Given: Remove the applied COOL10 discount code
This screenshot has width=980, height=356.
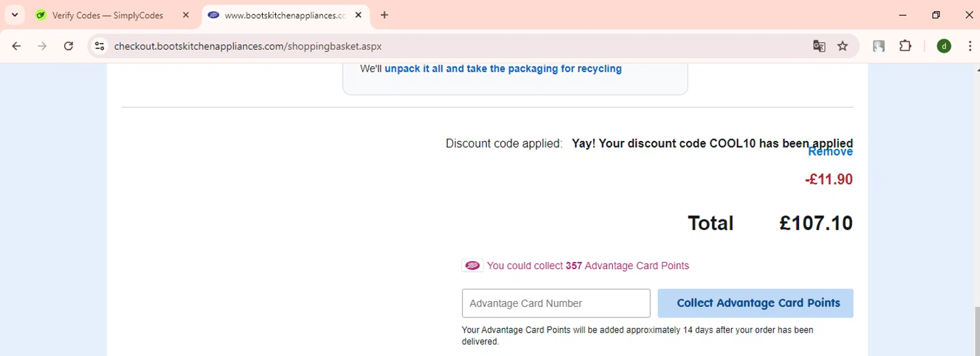Looking at the screenshot, I should pos(830,152).
